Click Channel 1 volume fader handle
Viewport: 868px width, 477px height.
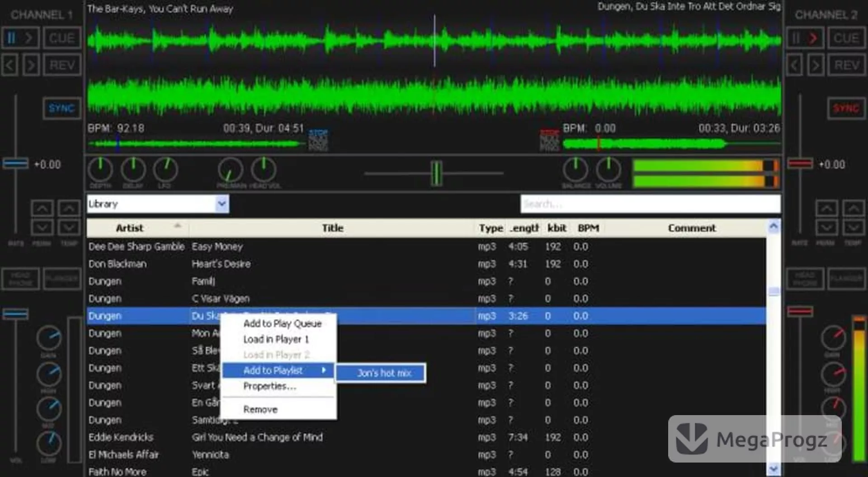point(16,313)
